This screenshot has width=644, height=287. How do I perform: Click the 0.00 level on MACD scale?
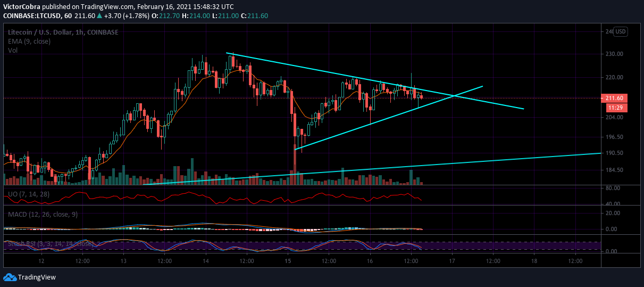coord(611,229)
